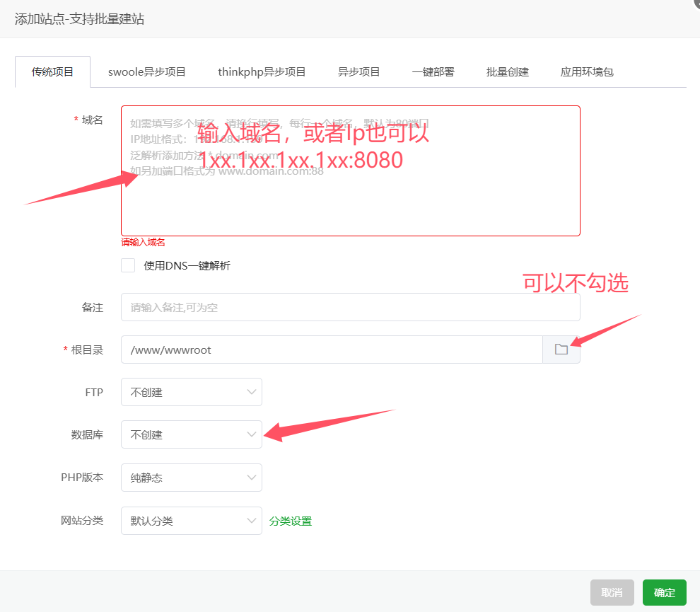The image size is (700, 612).
Task: Select the 传统项目 tab
Action: 53,72
